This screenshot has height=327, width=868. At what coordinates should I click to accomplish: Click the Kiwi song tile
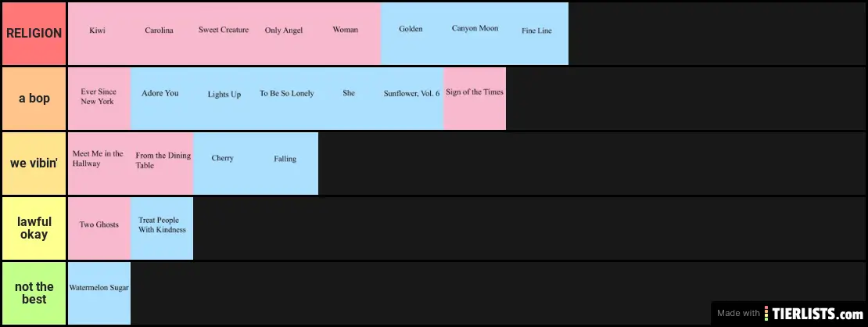99,34
